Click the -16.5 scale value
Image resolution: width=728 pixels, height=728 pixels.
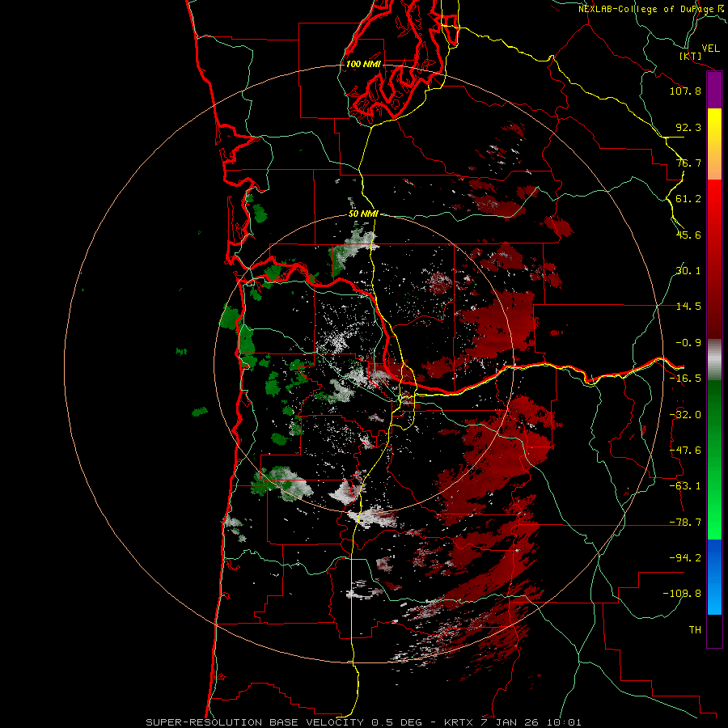(x=685, y=379)
